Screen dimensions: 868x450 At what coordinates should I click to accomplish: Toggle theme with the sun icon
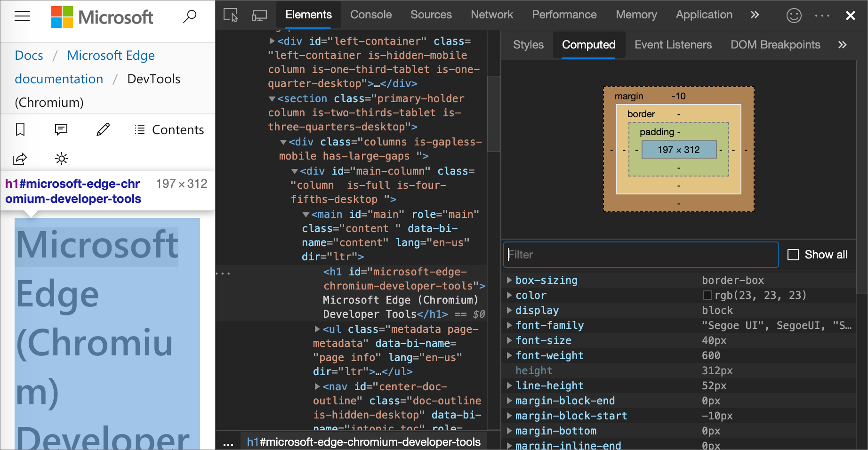(62, 159)
